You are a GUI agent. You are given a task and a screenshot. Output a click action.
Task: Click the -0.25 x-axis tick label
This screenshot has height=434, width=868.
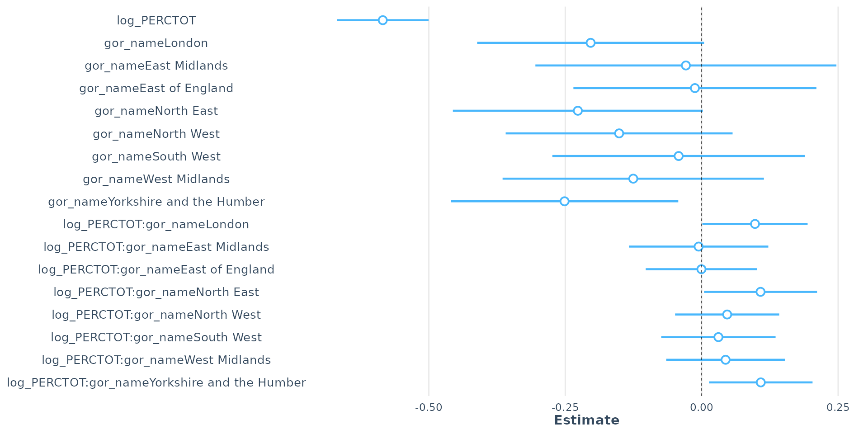coord(565,408)
